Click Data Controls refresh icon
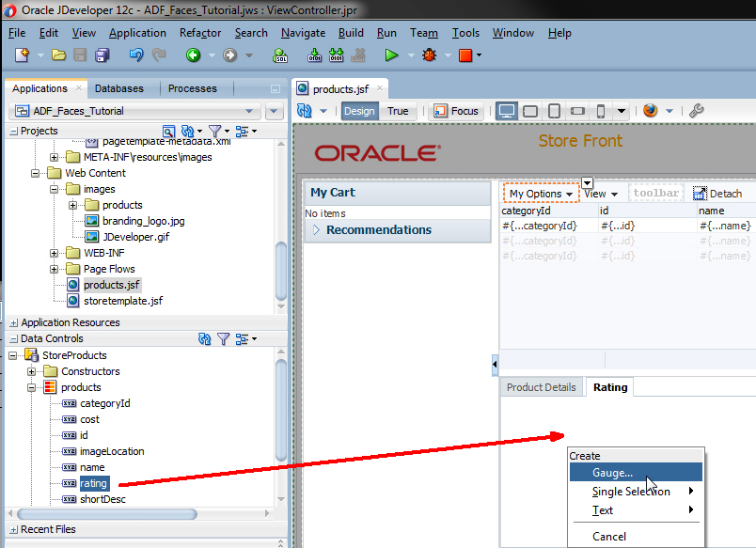756x548 pixels. pos(204,339)
